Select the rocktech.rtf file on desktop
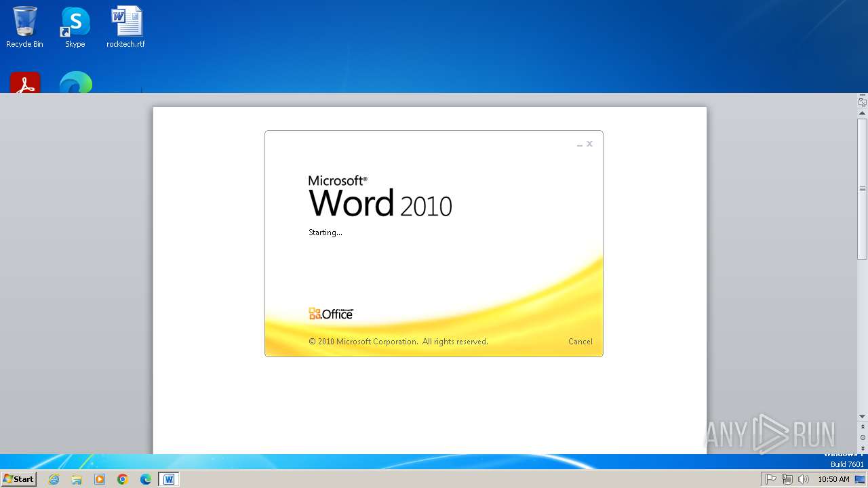 click(126, 28)
